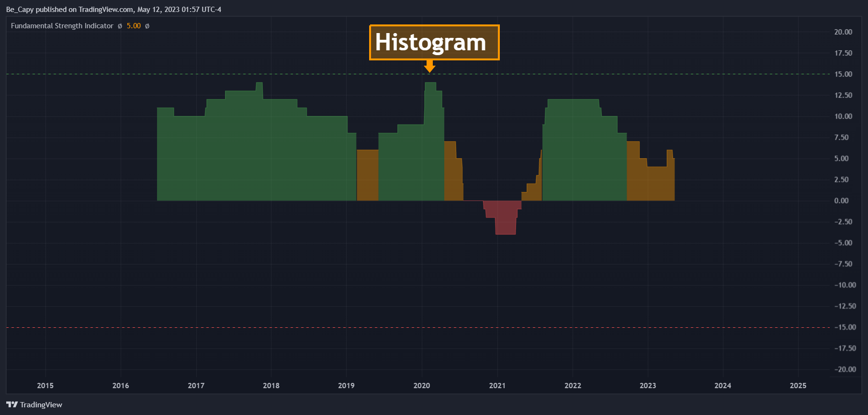Click the −17.50 price axis label
Image resolution: width=868 pixels, height=415 pixels.
click(845, 348)
